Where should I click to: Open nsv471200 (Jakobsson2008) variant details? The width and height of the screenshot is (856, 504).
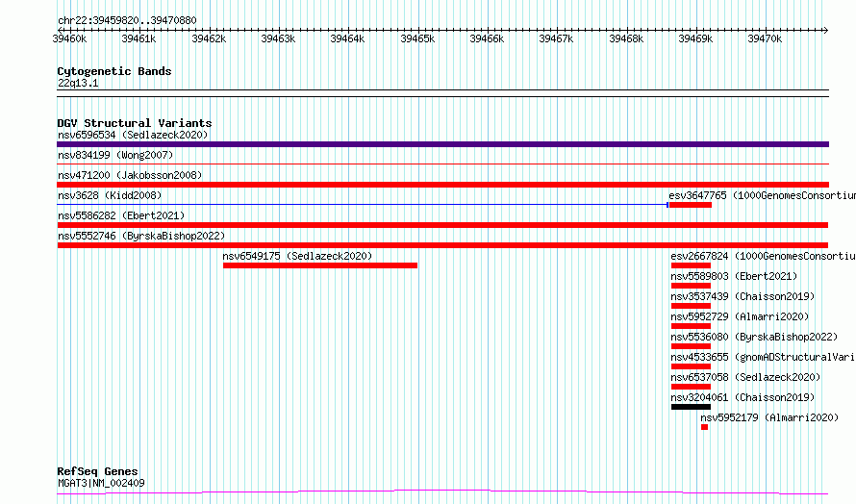click(130, 175)
